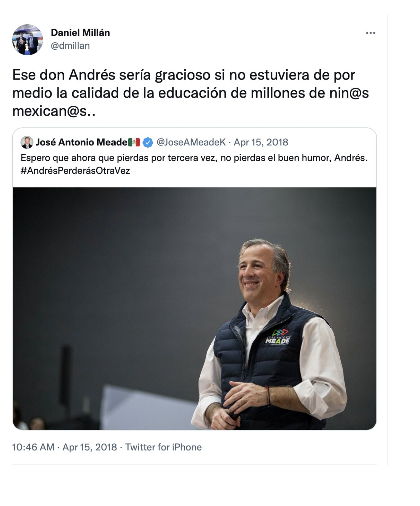The width and height of the screenshot is (420, 506).
Task: Click the 10:46 AM timestamp below the tweet
Action: click(33, 447)
